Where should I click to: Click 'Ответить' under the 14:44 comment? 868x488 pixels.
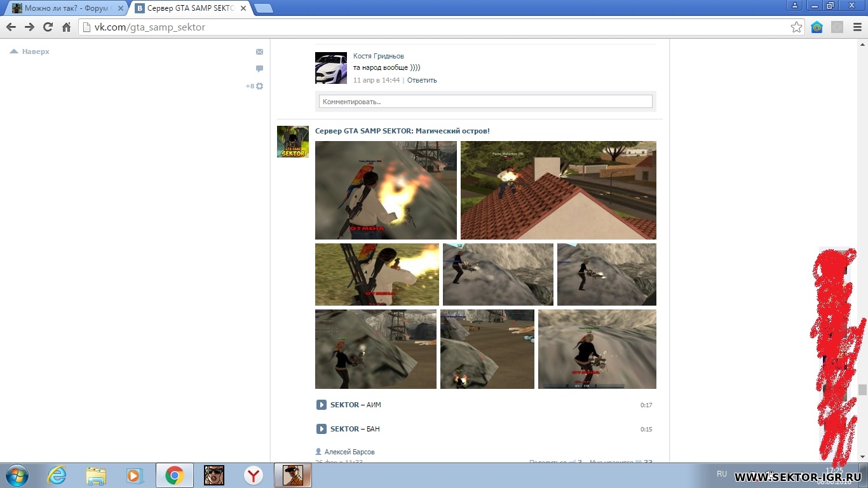[x=422, y=80]
